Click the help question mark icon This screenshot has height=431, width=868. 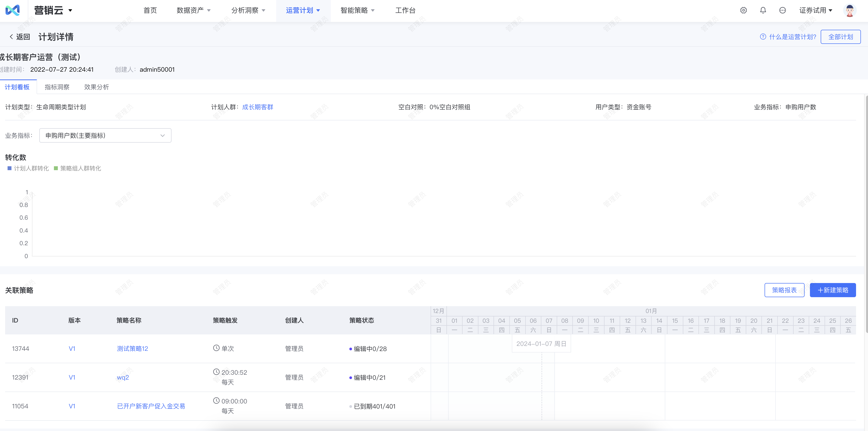tap(763, 37)
